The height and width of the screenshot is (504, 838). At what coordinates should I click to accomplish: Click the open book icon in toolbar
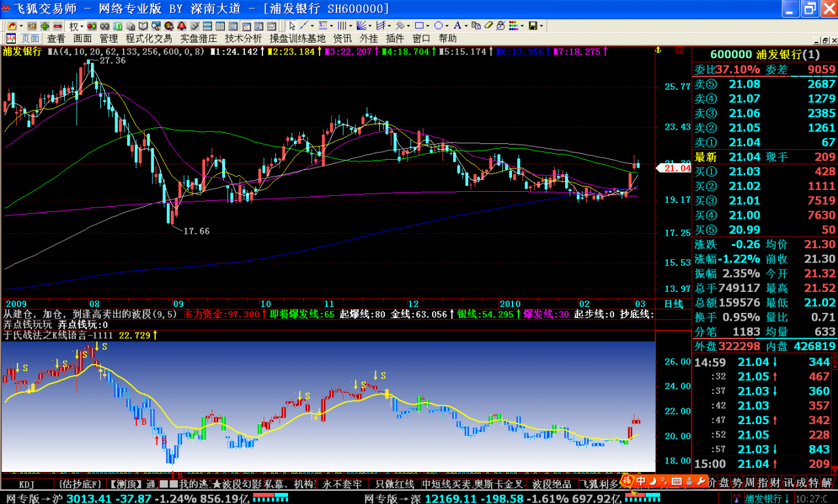[143, 26]
